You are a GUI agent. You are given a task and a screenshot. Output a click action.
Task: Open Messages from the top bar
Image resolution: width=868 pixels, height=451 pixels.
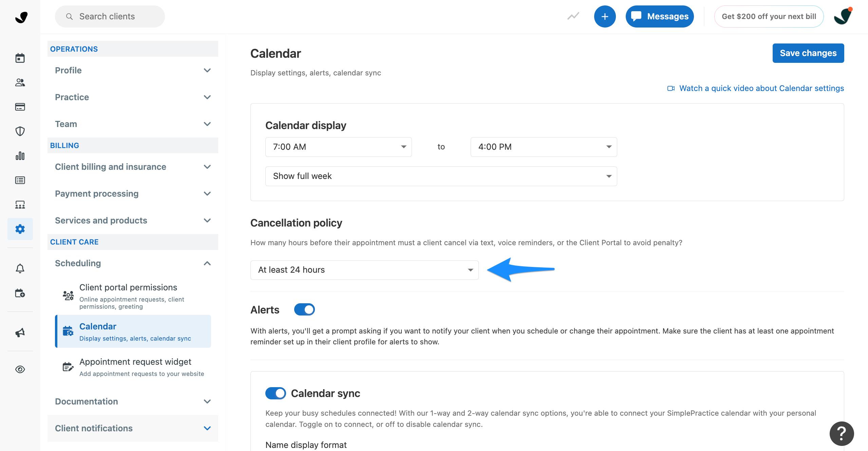coord(660,16)
